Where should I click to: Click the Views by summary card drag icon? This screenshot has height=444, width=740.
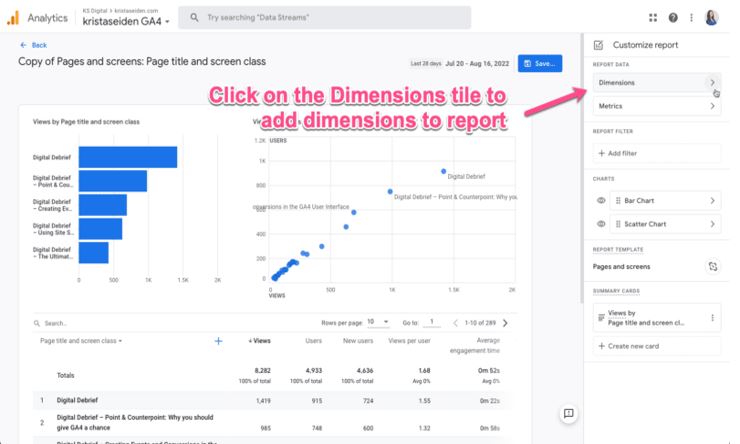pyautogui.click(x=601, y=318)
